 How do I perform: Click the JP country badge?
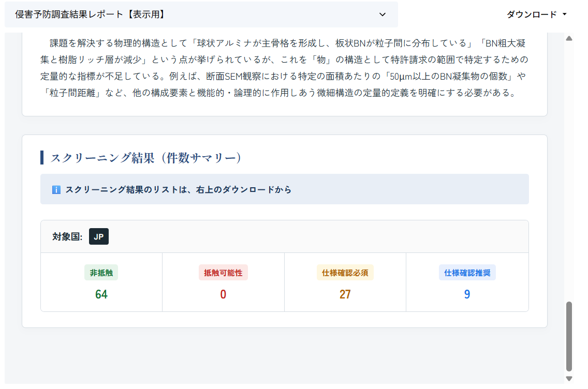[99, 236]
